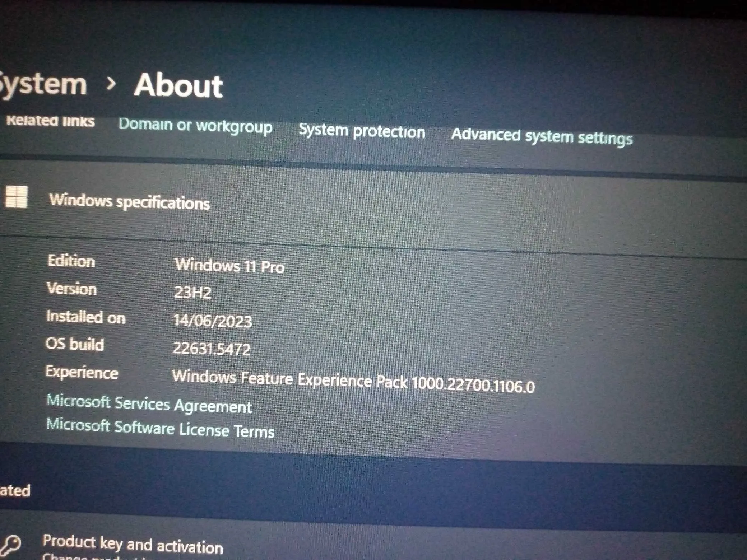
Task: Click the Experience label
Action: [x=82, y=372]
